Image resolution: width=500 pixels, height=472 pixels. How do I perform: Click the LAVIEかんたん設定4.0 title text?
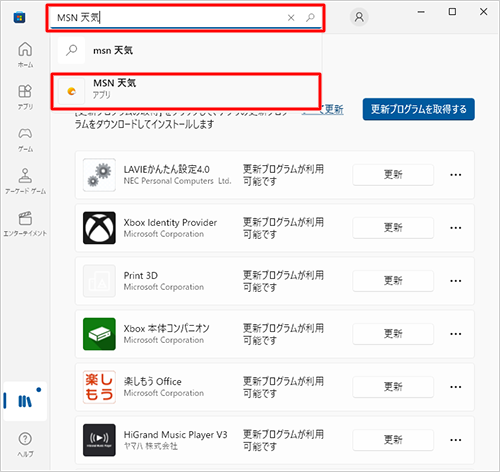pyautogui.click(x=166, y=169)
